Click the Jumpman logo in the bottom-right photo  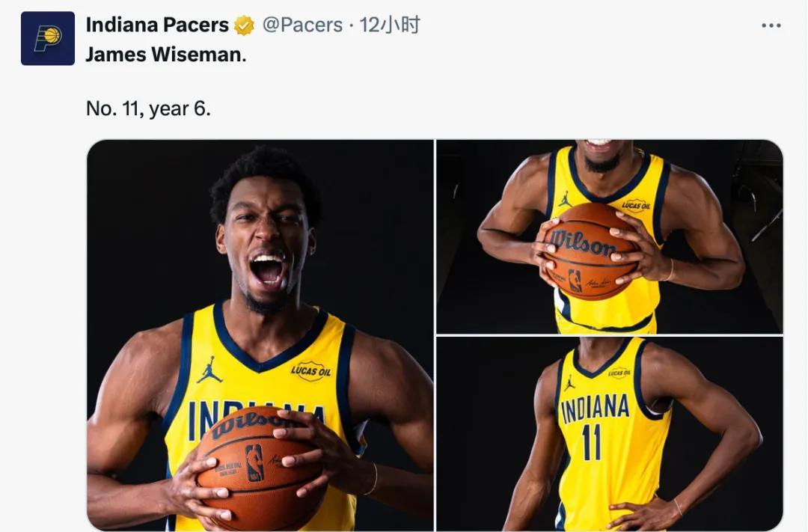tap(570, 383)
